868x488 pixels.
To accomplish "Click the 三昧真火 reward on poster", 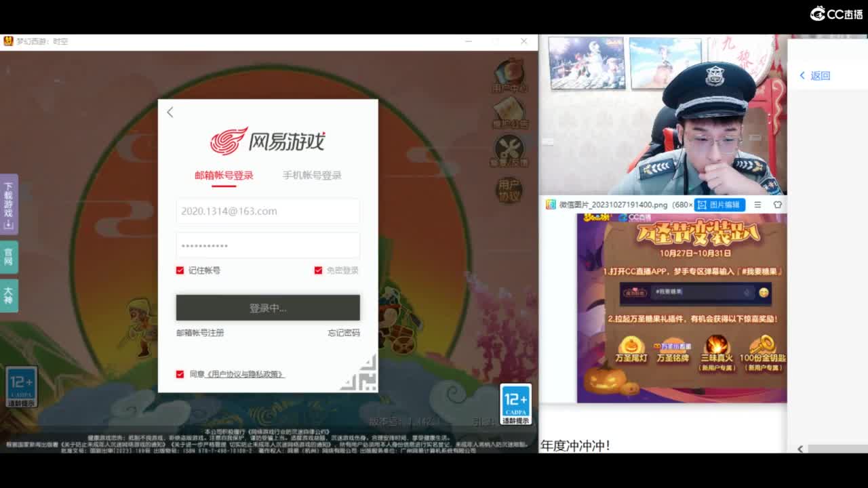I will tap(717, 352).
